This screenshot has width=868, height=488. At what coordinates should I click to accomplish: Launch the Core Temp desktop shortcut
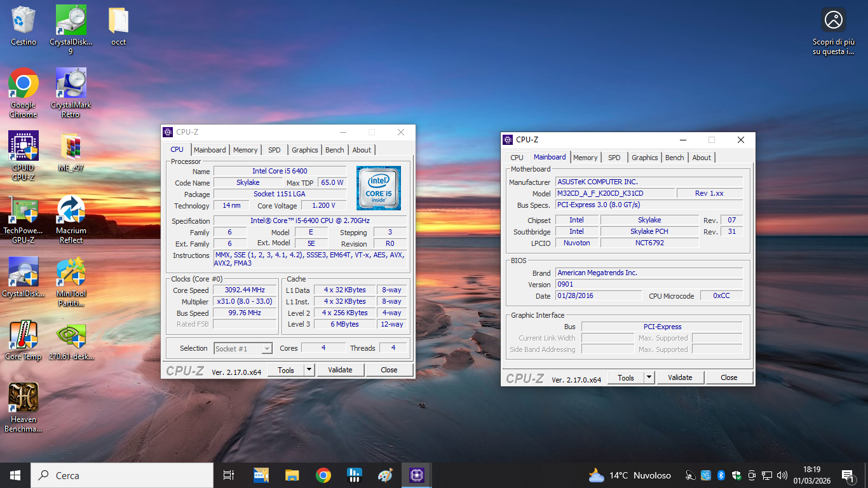(24, 344)
